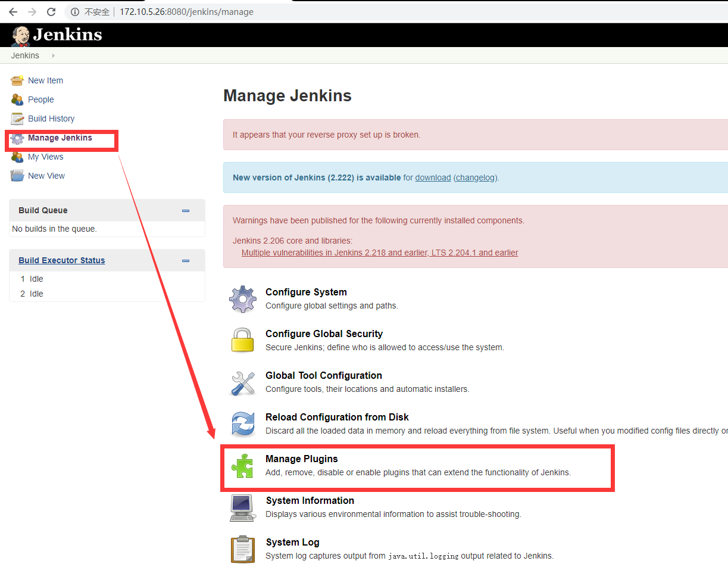Click the browser address bar URL
Image resolution: width=728 pixels, height=567 pixels.
click(186, 12)
